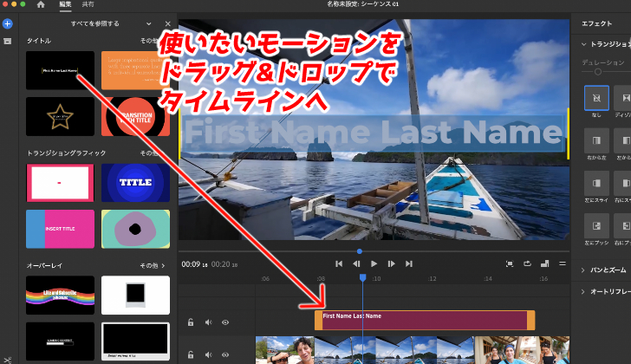This screenshot has height=364, width=631.
Task: Select the orange quote title template
Action: tap(135, 70)
